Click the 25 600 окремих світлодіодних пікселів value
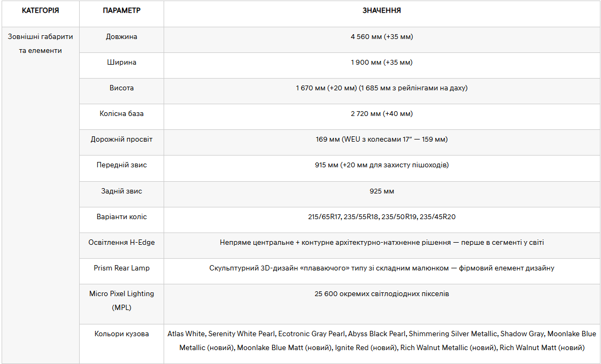 [x=382, y=294]
